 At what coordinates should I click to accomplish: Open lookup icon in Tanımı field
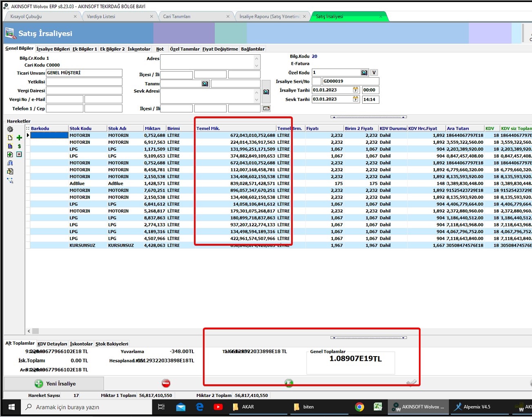pyautogui.click(x=205, y=84)
